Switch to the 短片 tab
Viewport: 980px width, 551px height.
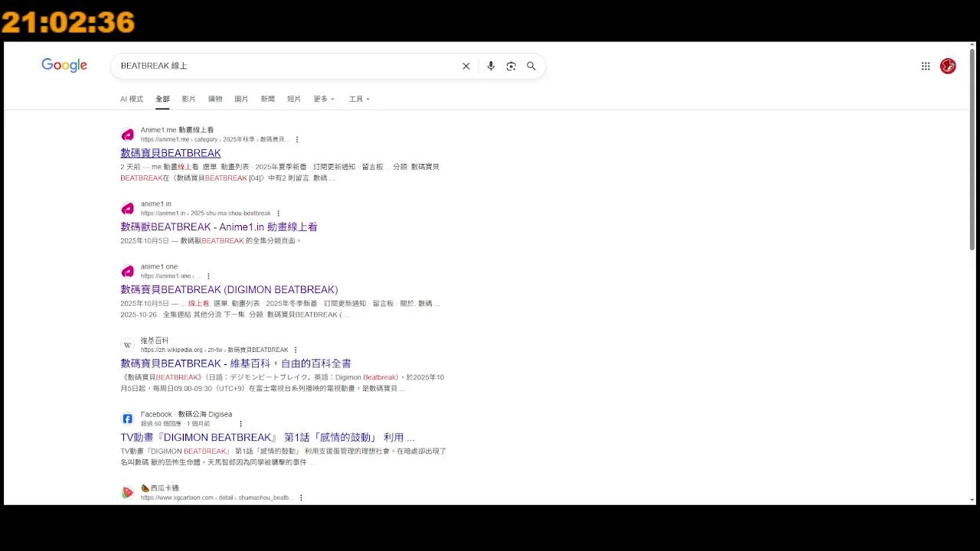pos(294,99)
